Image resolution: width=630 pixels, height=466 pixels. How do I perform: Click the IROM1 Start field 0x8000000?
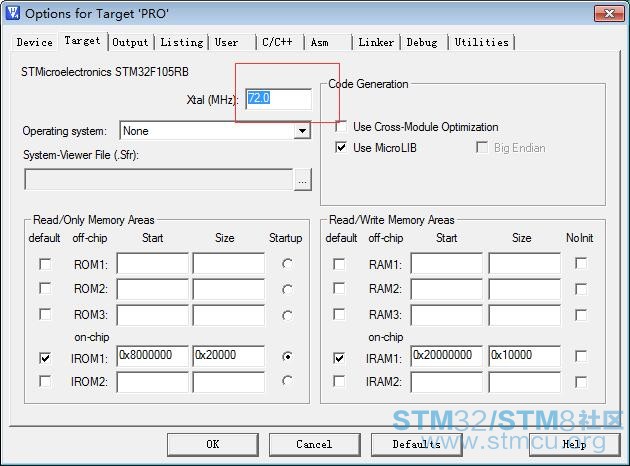pos(152,356)
